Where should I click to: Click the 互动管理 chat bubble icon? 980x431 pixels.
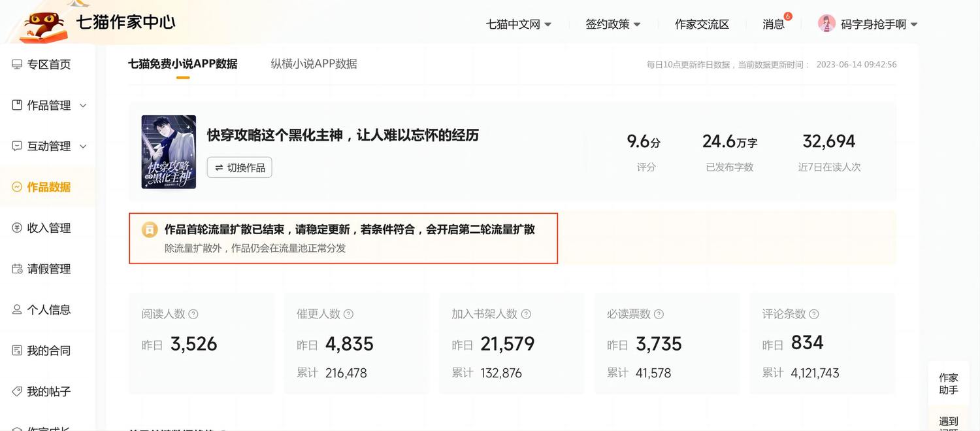click(17, 146)
